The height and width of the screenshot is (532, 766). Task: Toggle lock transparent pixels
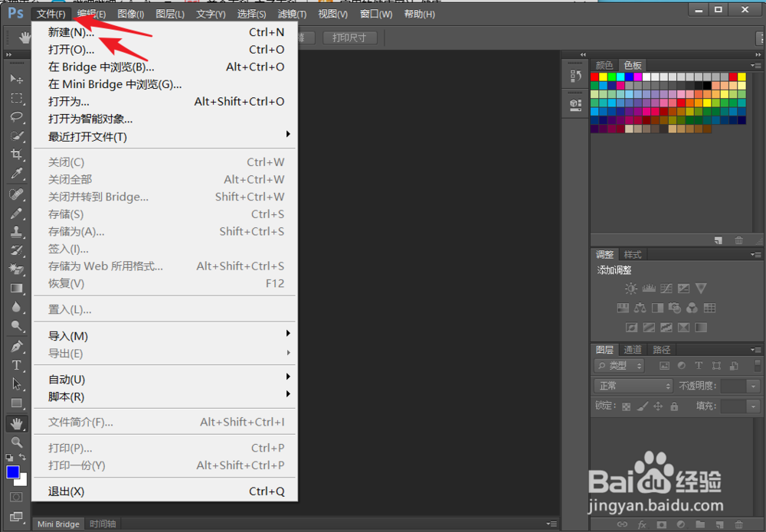click(x=627, y=406)
